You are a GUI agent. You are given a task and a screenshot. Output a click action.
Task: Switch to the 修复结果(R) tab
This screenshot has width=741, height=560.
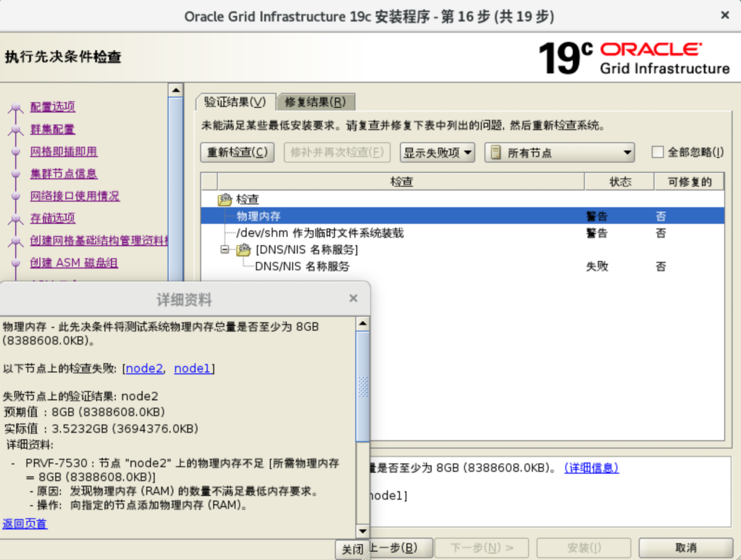[x=315, y=102]
